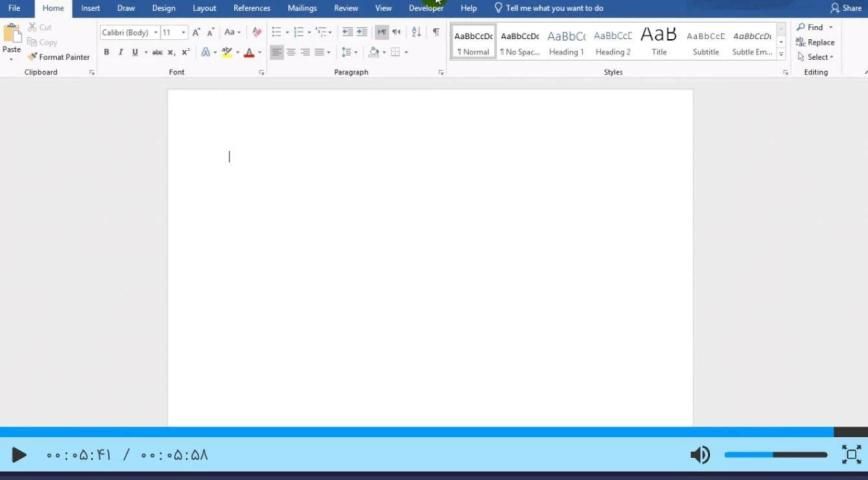Toggle the video fullscreen button
Screen dimensions: 868x480
[851, 455]
